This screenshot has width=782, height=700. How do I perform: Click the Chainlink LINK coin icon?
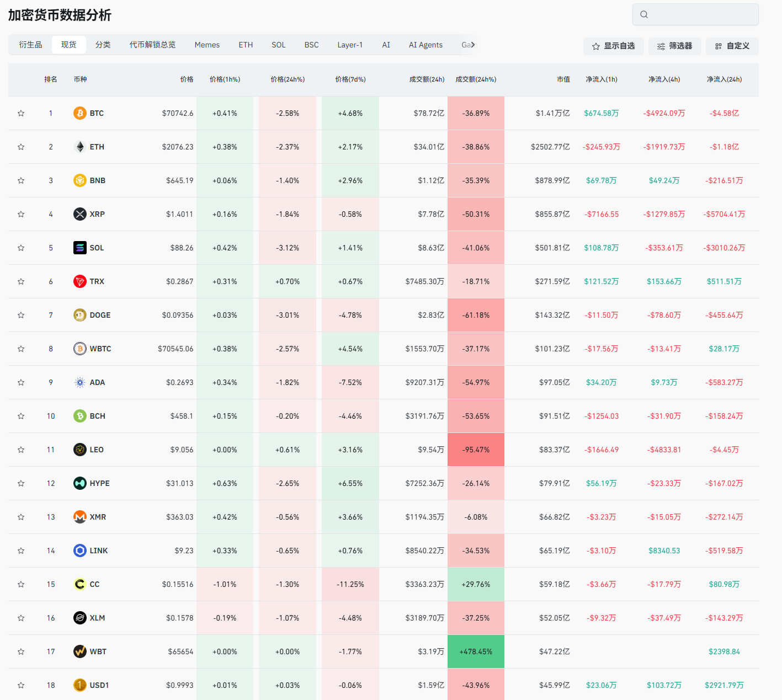click(80, 551)
